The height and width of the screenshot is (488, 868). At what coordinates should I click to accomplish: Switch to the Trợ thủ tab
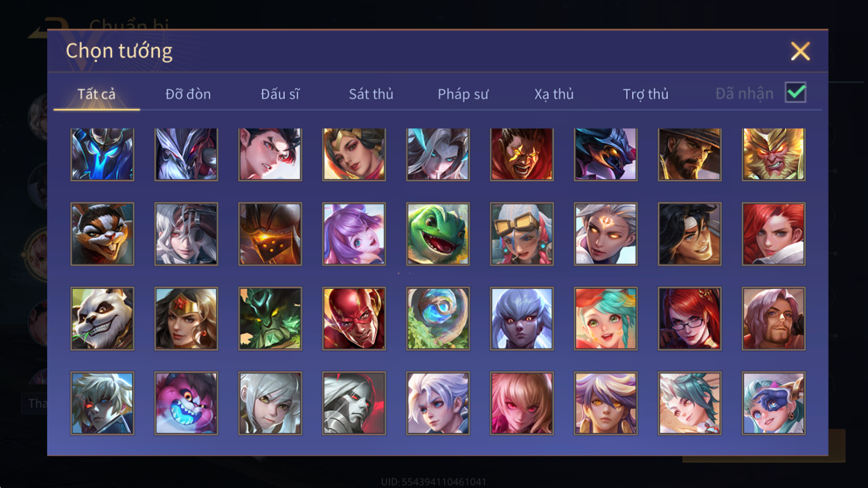click(646, 94)
